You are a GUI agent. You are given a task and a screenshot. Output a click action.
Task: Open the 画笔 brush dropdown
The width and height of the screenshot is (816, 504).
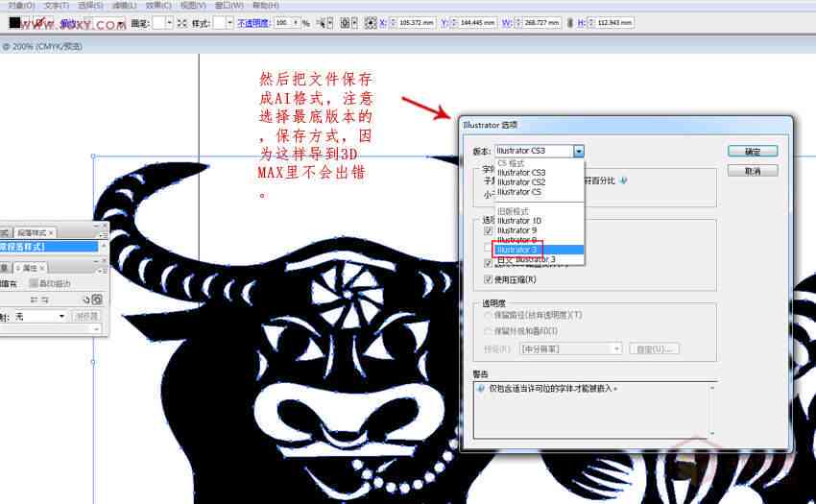click(x=170, y=23)
